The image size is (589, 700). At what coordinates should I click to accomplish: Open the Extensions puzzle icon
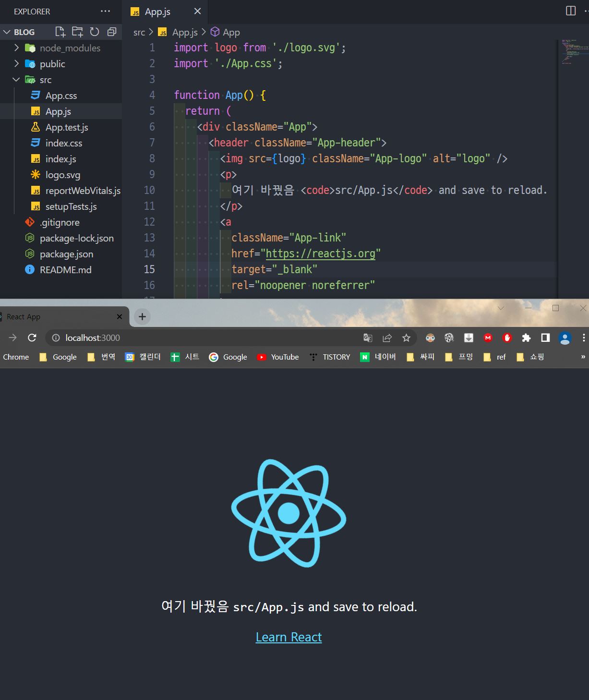click(x=526, y=338)
